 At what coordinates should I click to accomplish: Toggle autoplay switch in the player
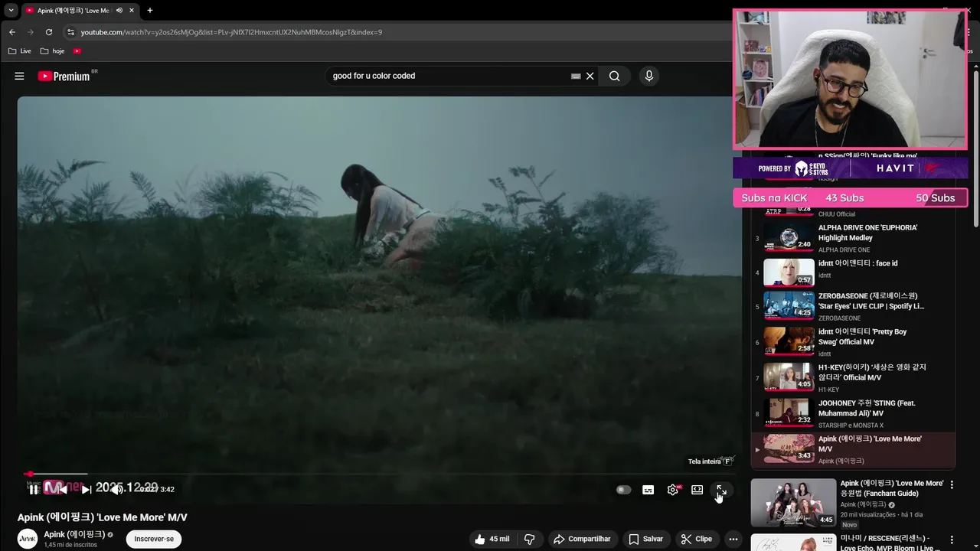[624, 490]
